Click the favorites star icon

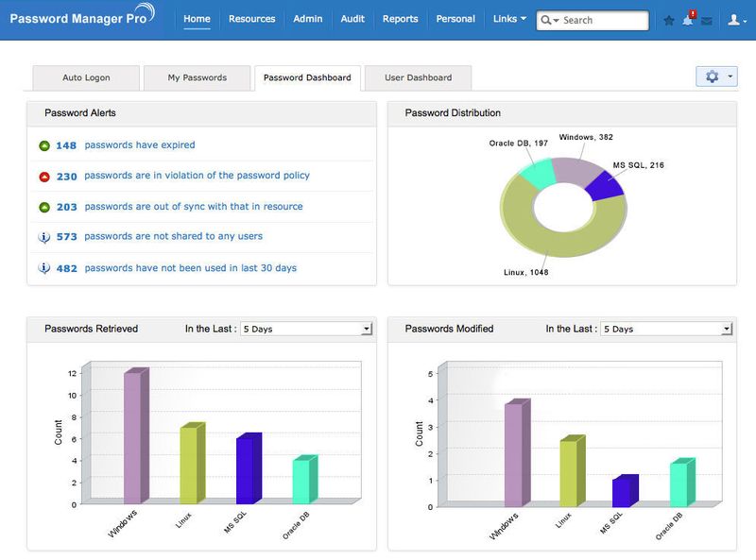click(x=668, y=18)
